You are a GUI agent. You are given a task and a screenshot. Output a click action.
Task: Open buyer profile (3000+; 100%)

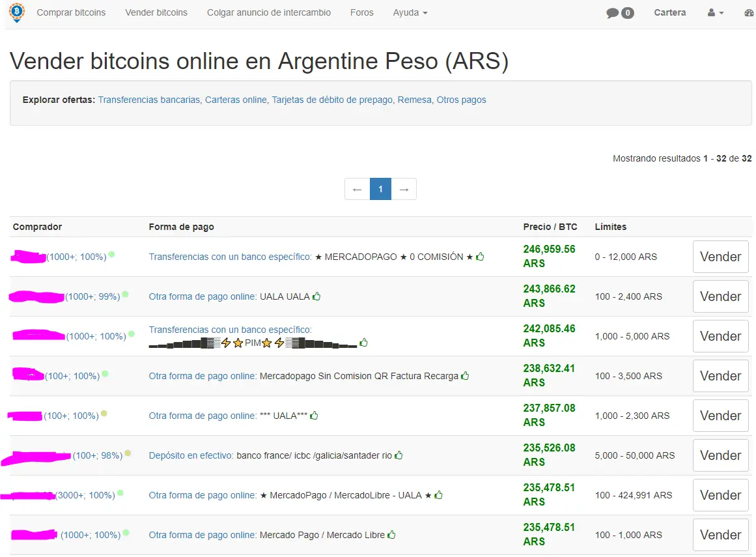[58, 495]
